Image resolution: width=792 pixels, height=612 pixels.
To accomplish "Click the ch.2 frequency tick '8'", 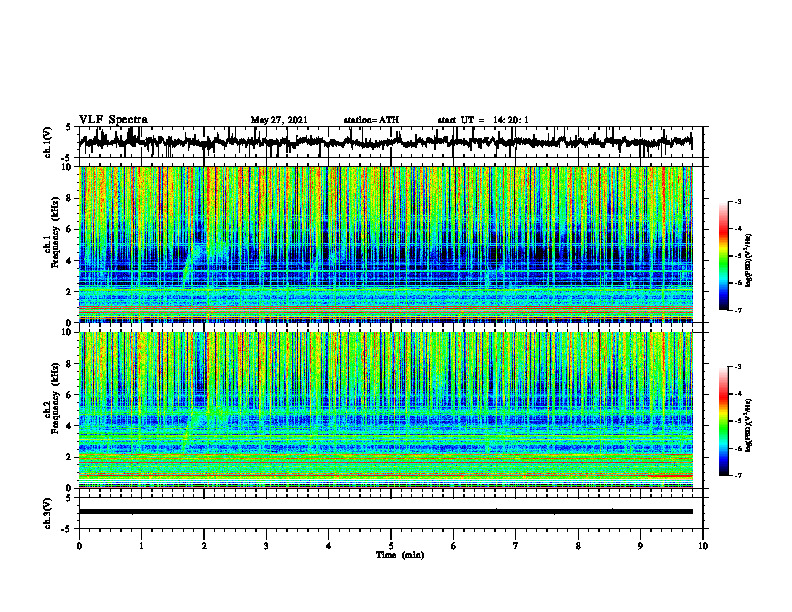I will coord(71,364).
